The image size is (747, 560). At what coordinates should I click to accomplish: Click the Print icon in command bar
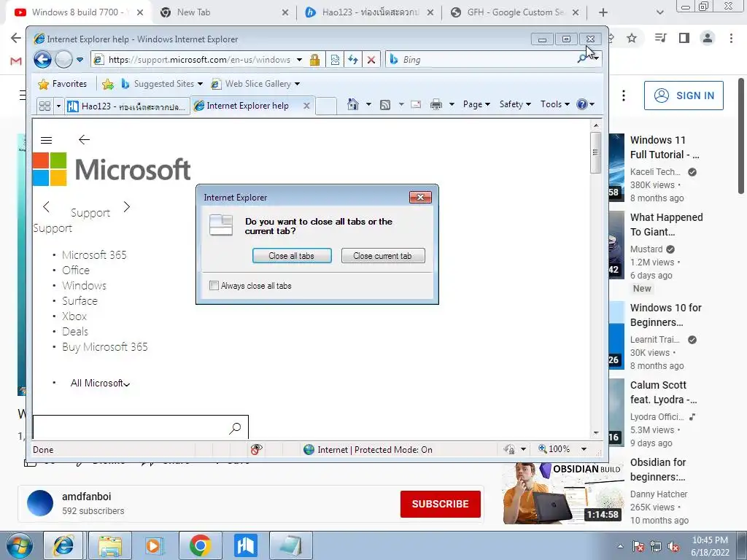coord(436,104)
